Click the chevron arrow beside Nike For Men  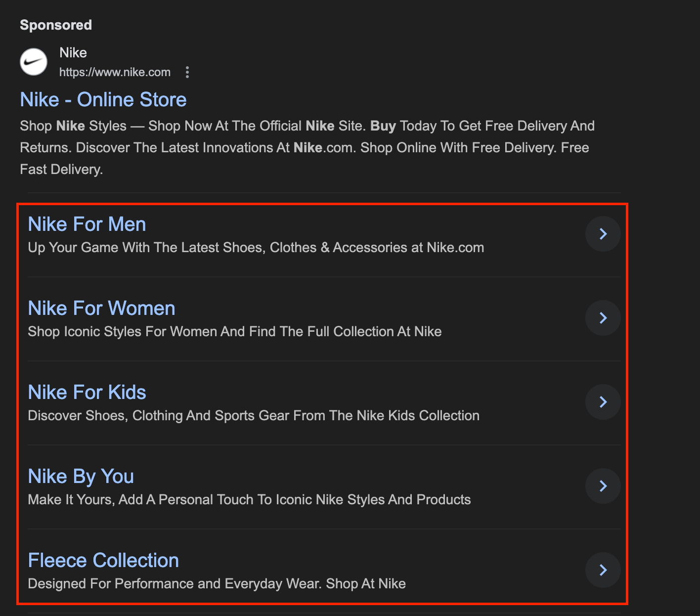603,234
